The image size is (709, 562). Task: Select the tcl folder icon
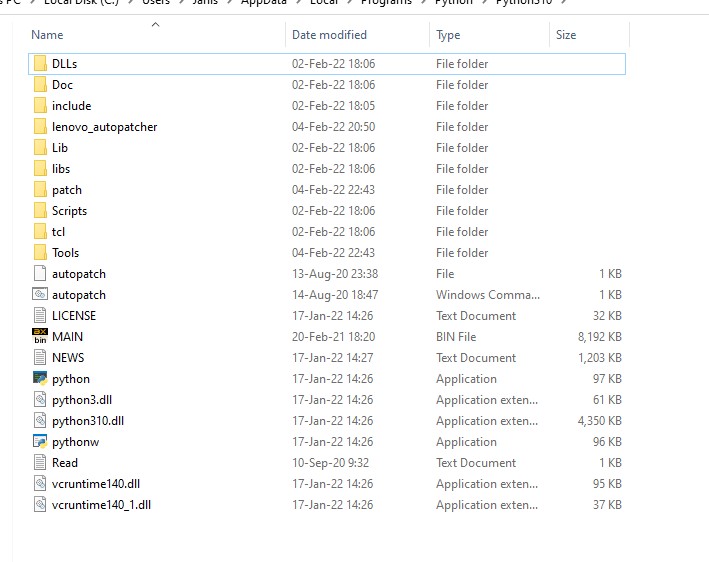[40, 232]
